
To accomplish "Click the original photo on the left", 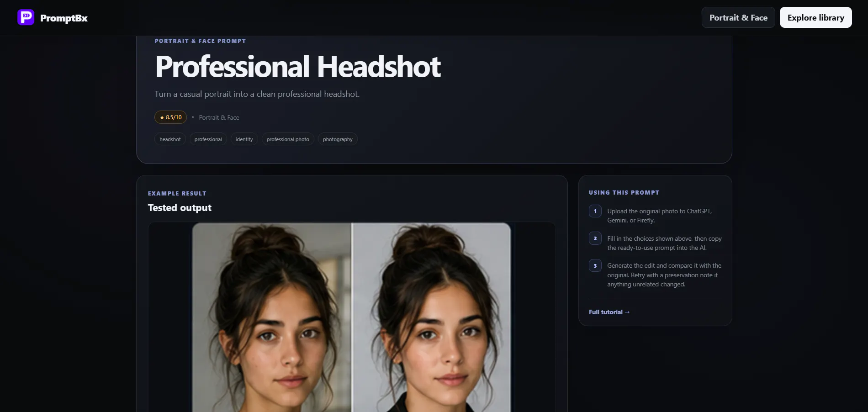I will (x=271, y=317).
